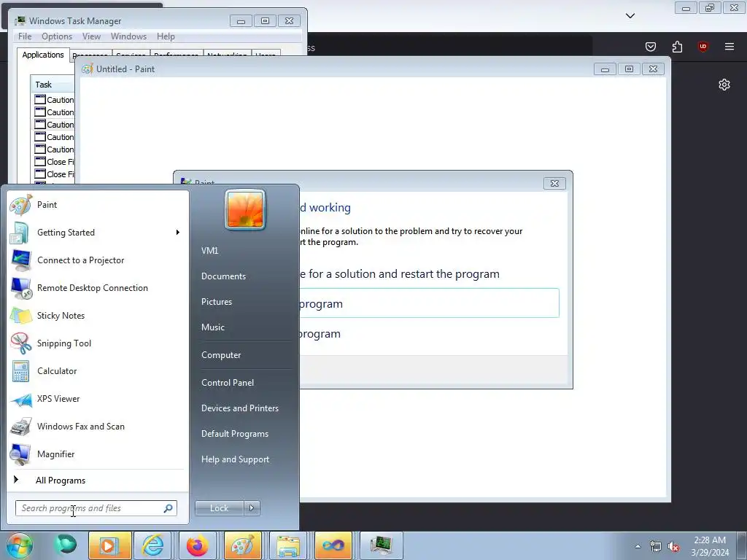Viewport: 747px width, 560px height.
Task: Select the first Caution task row
Action: click(54, 99)
